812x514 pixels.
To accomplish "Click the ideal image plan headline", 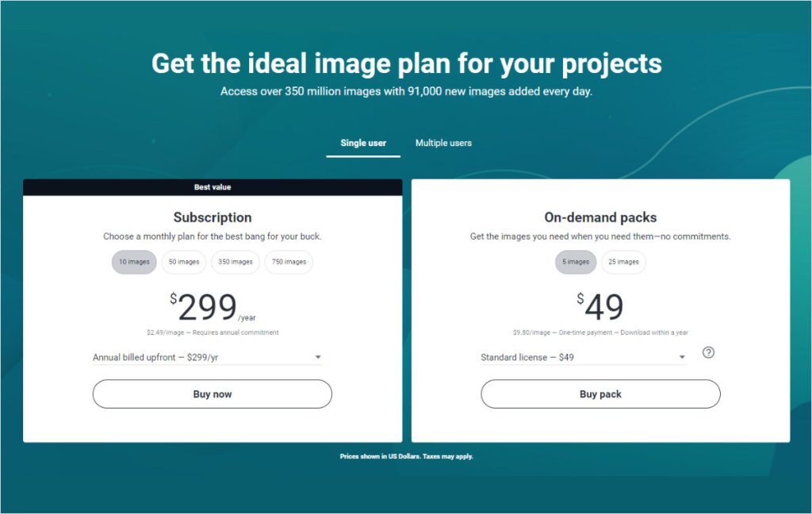I will point(406,63).
